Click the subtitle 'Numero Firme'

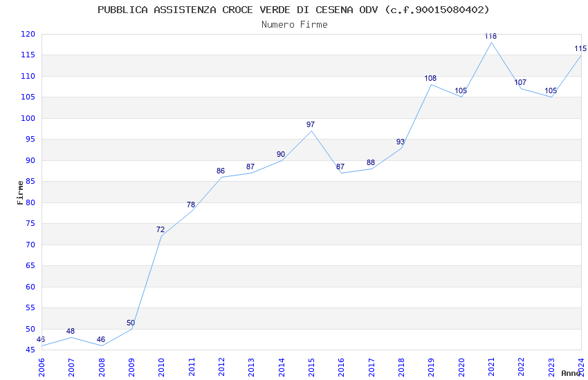[295, 25]
